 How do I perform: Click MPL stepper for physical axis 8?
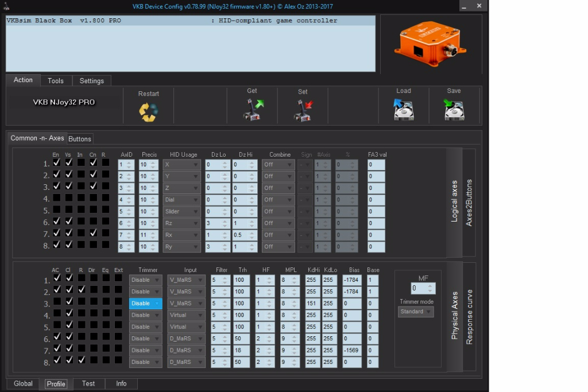point(290,362)
